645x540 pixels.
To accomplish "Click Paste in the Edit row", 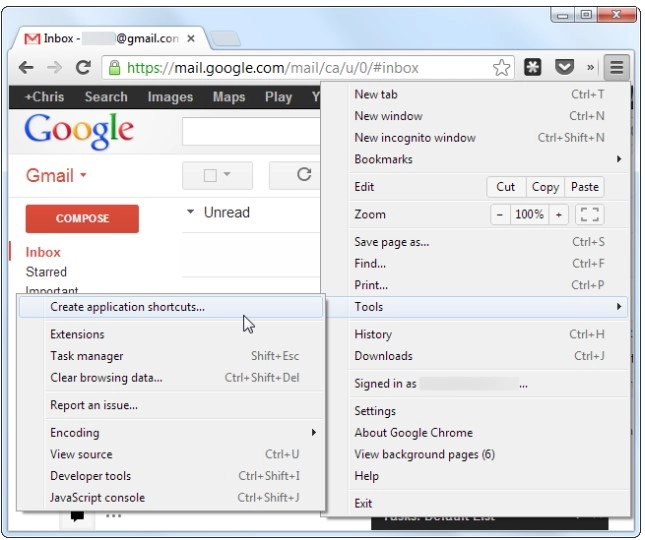I will [585, 187].
